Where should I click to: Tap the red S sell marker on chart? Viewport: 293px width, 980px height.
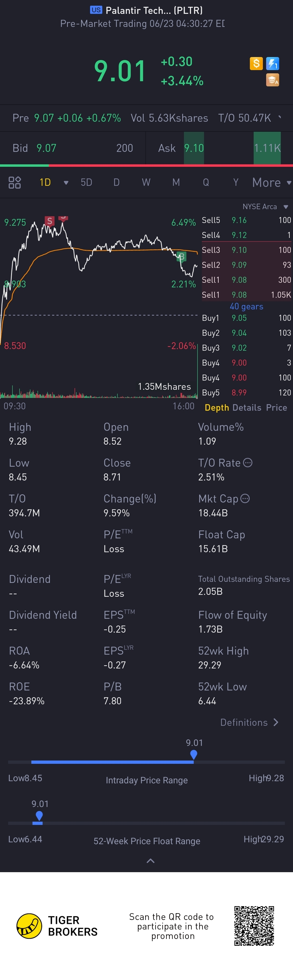pyautogui.click(x=49, y=221)
